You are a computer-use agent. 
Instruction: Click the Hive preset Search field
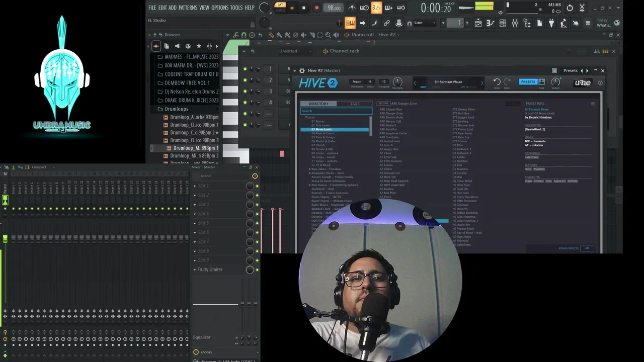pyautogui.click(x=336, y=111)
